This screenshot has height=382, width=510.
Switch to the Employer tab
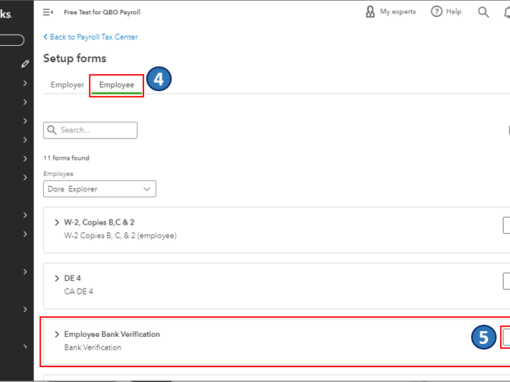pyautogui.click(x=67, y=85)
